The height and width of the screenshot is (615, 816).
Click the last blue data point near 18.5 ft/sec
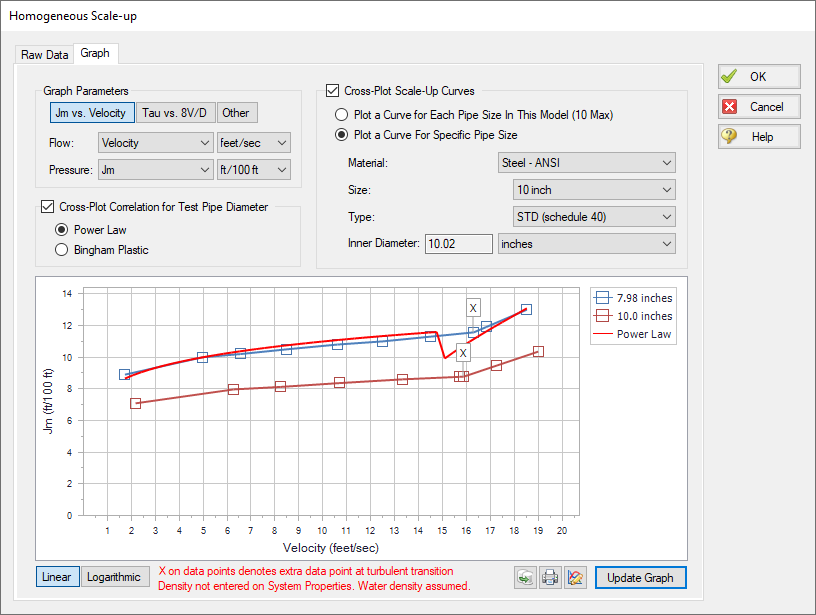click(x=526, y=309)
